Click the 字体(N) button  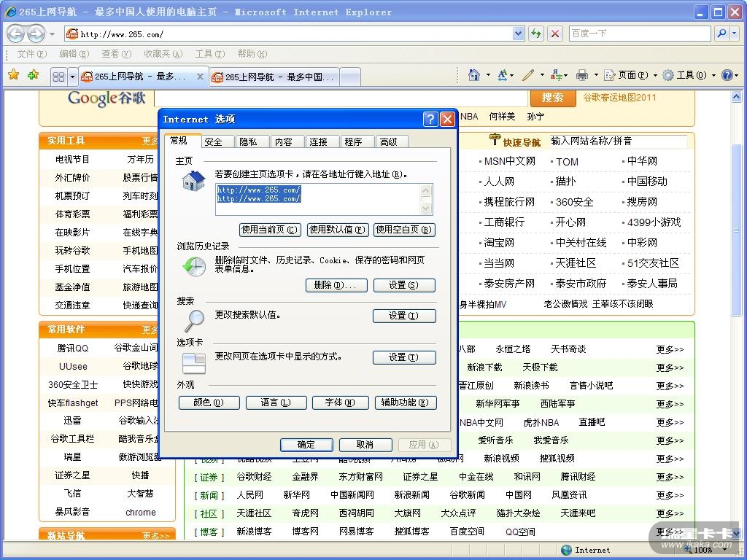tap(340, 402)
